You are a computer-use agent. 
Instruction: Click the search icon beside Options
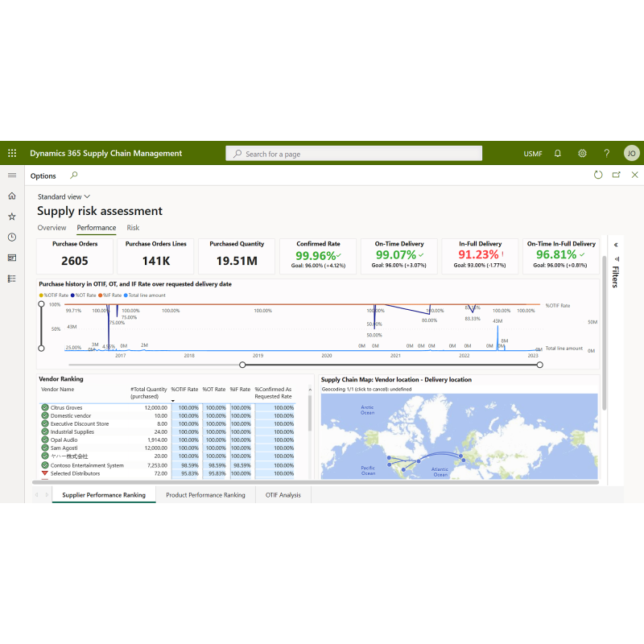point(73,175)
